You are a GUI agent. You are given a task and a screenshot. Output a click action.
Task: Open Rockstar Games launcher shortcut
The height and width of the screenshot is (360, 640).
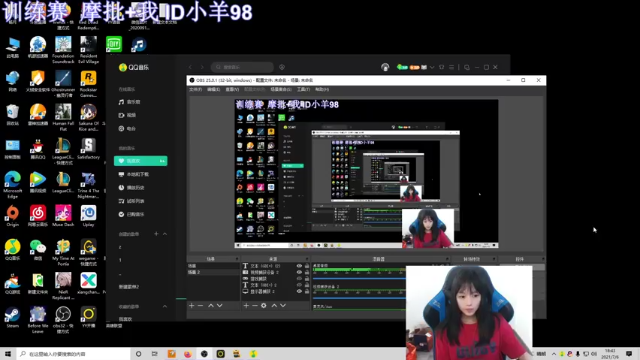[88, 84]
